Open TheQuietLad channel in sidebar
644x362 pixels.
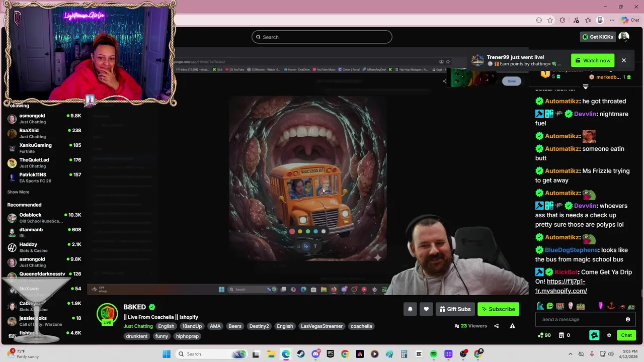pos(44,162)
